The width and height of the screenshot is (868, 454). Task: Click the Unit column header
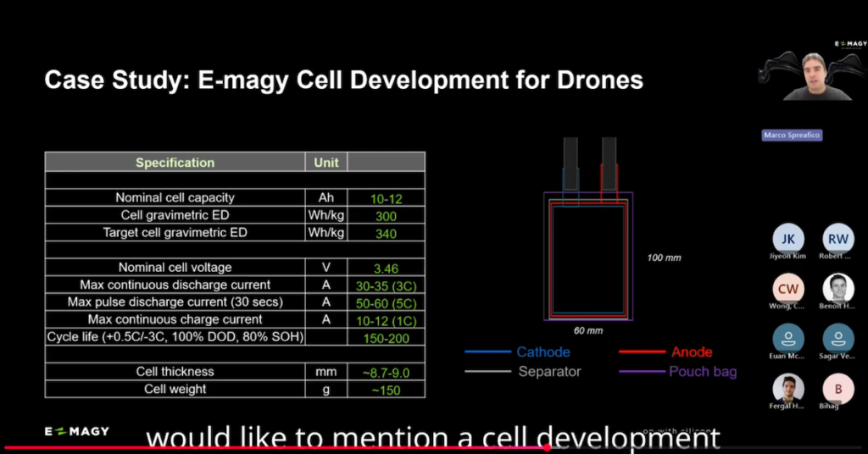click(326, 162)
